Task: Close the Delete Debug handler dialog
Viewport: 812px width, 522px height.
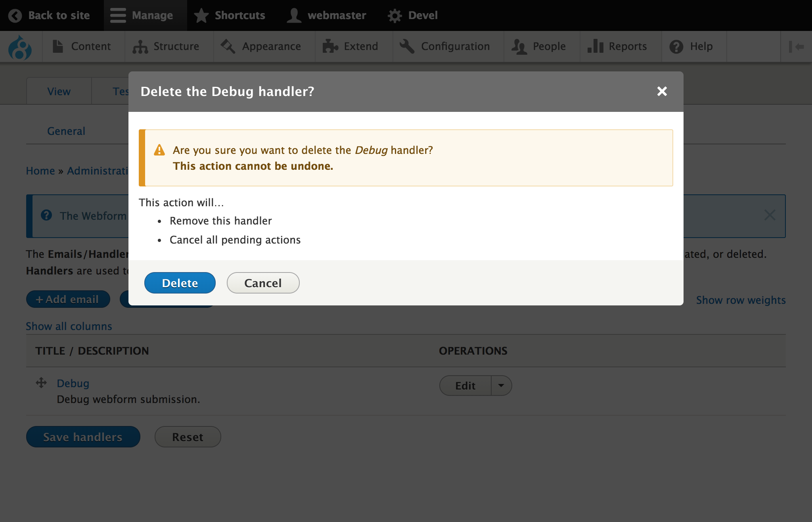Action: [662, 91]
